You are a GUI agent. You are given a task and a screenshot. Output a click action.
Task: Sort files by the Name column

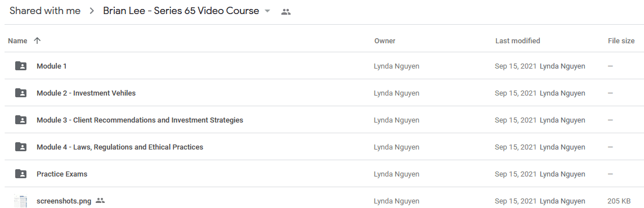pyautogui.click(x=17, y=40)
